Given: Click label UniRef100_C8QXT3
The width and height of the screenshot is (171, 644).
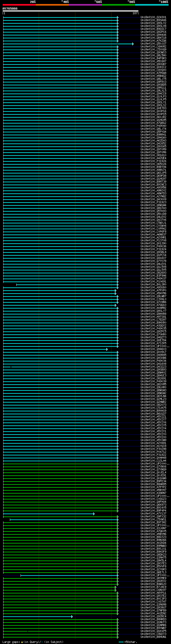Looking at the screenshot, I should [153, 634].
